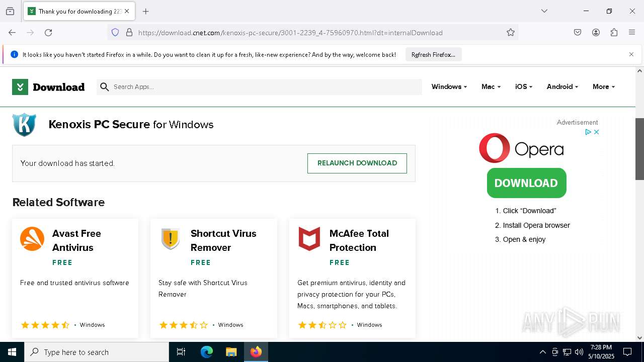The height and width of the screenshot is (362, 644).
Task: Click the address bar URL
Action: point(290,33)
